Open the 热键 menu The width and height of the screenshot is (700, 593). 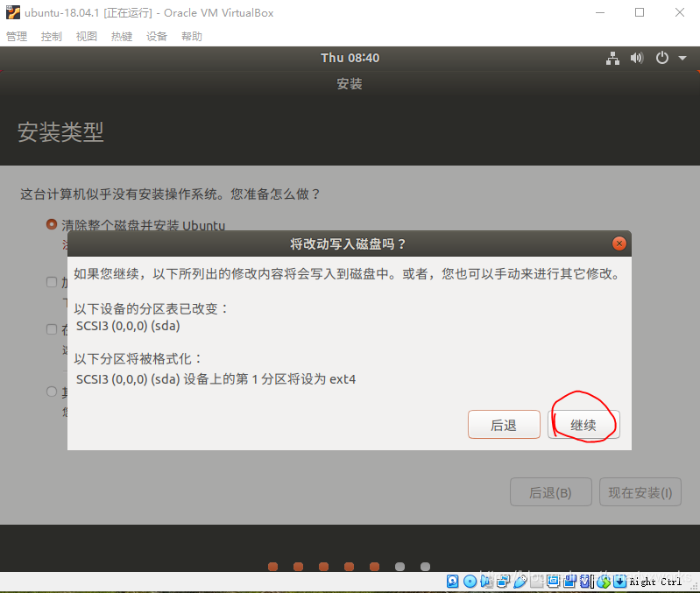122,36
